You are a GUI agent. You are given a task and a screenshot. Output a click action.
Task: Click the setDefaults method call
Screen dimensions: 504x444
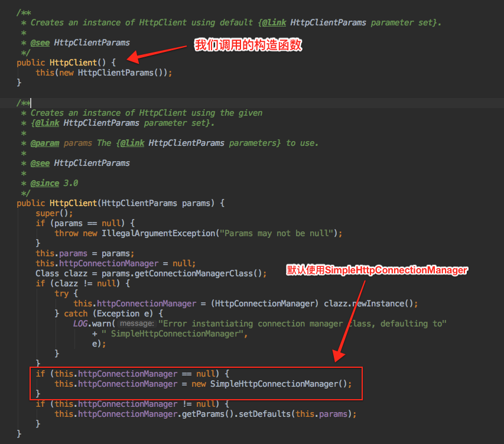click(265, 414)
